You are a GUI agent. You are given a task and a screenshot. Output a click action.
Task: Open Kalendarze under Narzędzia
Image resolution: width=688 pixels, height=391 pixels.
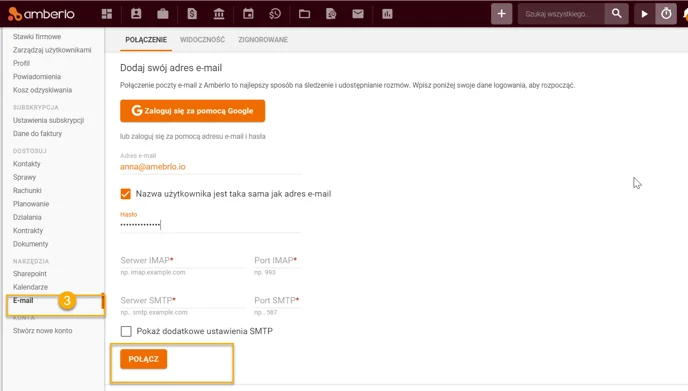click(30, 287)
